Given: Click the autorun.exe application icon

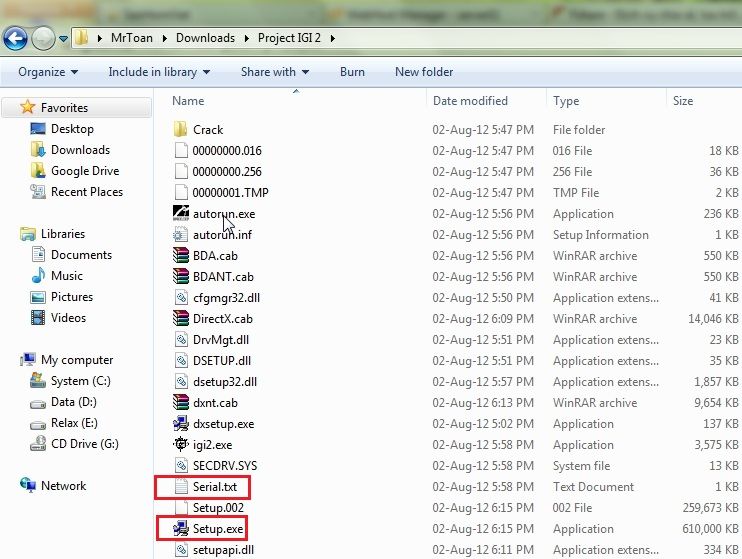Looking at the screenshot, I should pos(181,213).
